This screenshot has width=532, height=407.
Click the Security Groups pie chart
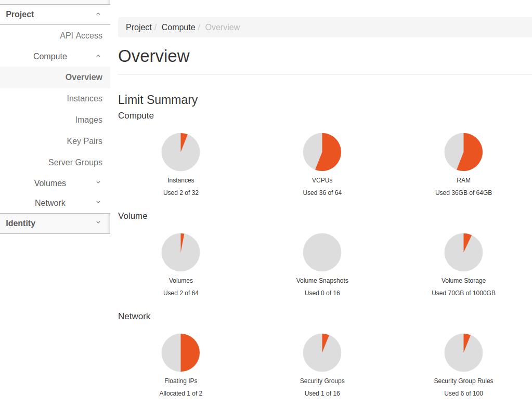322,352
